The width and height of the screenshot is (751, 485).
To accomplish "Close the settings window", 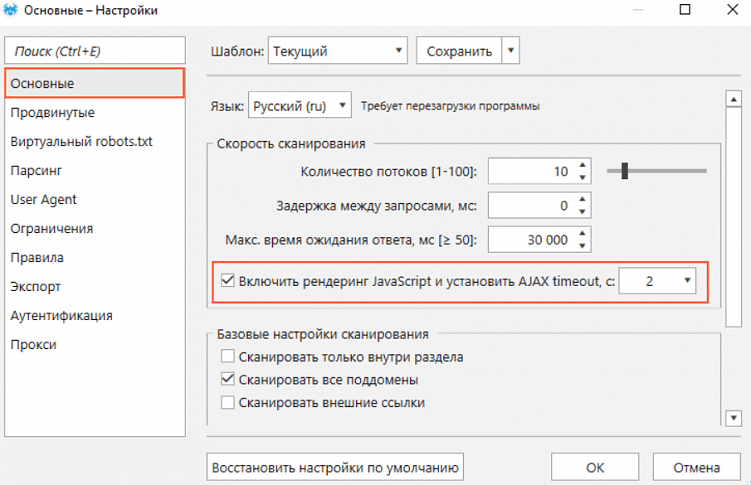I will click(x=732, y=10).
